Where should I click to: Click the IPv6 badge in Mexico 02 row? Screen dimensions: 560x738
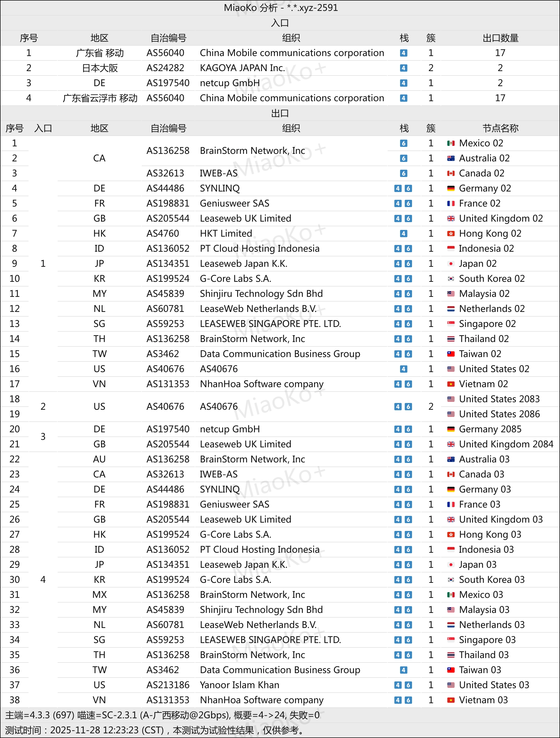403,143
